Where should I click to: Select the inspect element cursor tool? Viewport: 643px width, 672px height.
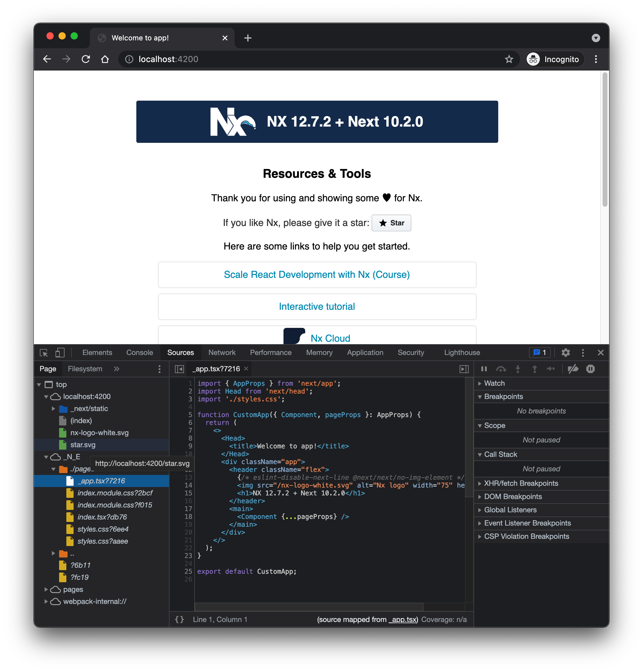(43, 353)
